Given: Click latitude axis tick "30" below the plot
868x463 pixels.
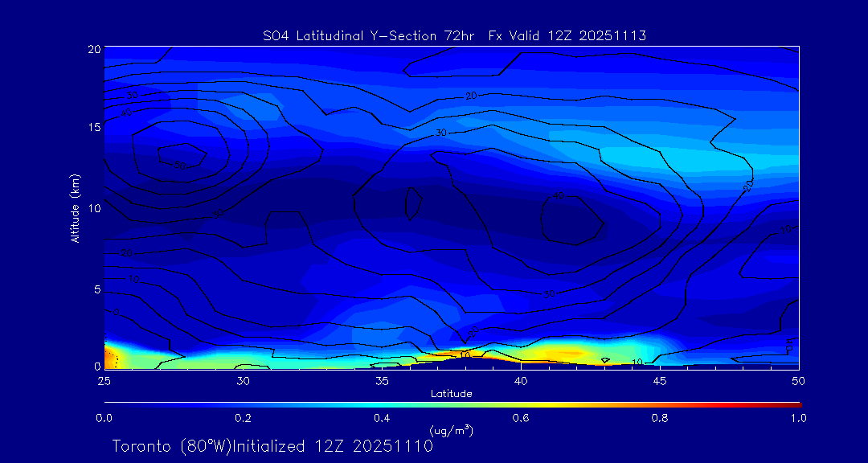Looking at the screenshot, I should [x=243, y=381].
